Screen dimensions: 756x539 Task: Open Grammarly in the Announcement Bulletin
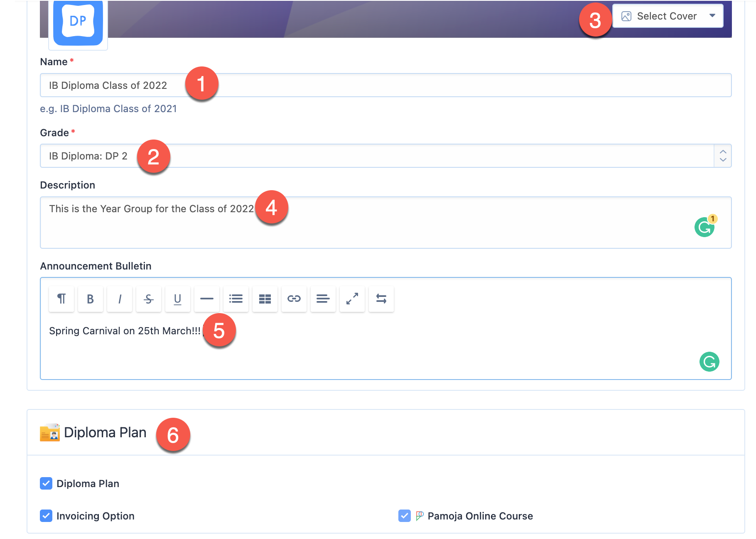click(709, 362)
